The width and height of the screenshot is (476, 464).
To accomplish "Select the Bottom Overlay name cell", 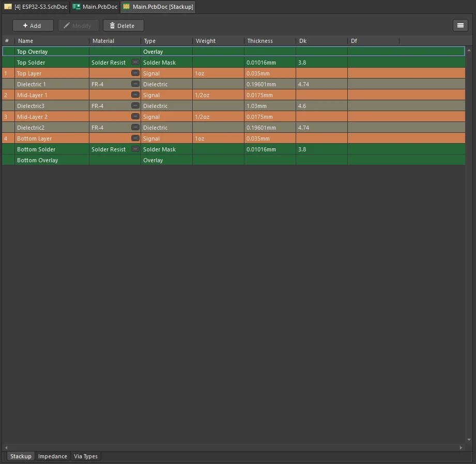I will point(52,160).
